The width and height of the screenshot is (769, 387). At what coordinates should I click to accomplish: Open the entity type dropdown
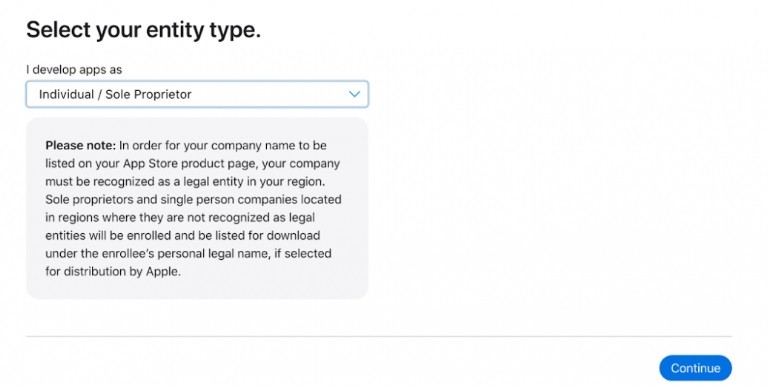(197, 94)
